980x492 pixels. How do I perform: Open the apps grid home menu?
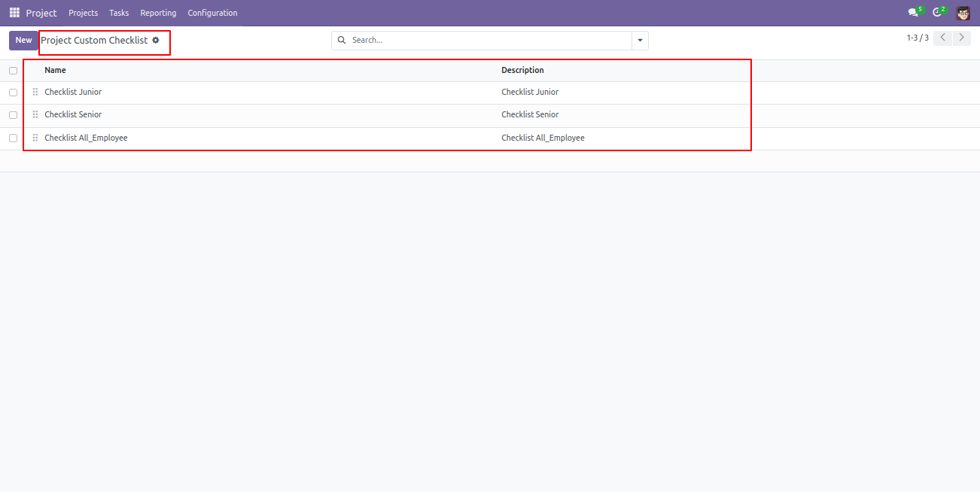pos(14,13)
